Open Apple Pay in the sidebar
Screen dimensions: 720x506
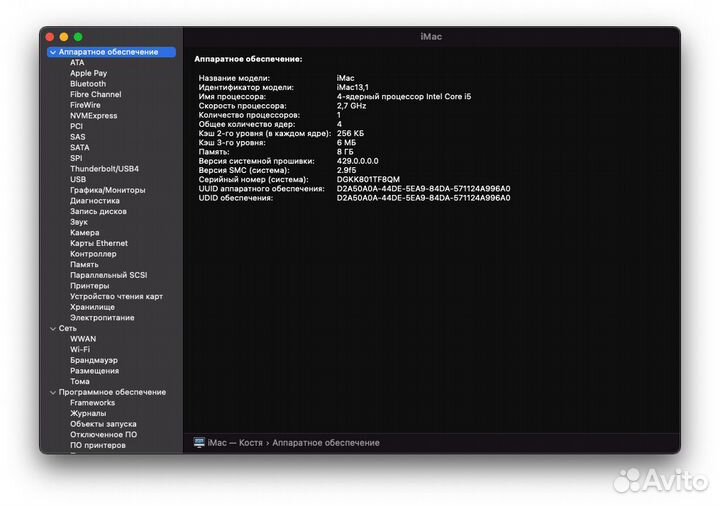(89, 73)
